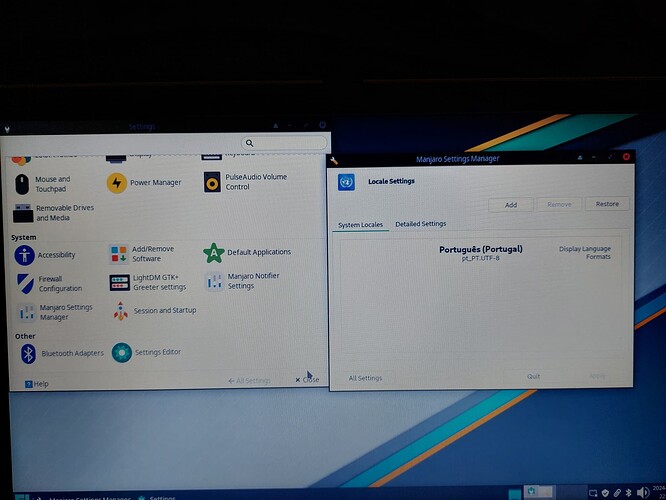Click the Locale Settings heading
Viewport: 666px width, 500px height.
tap(391, 181)
